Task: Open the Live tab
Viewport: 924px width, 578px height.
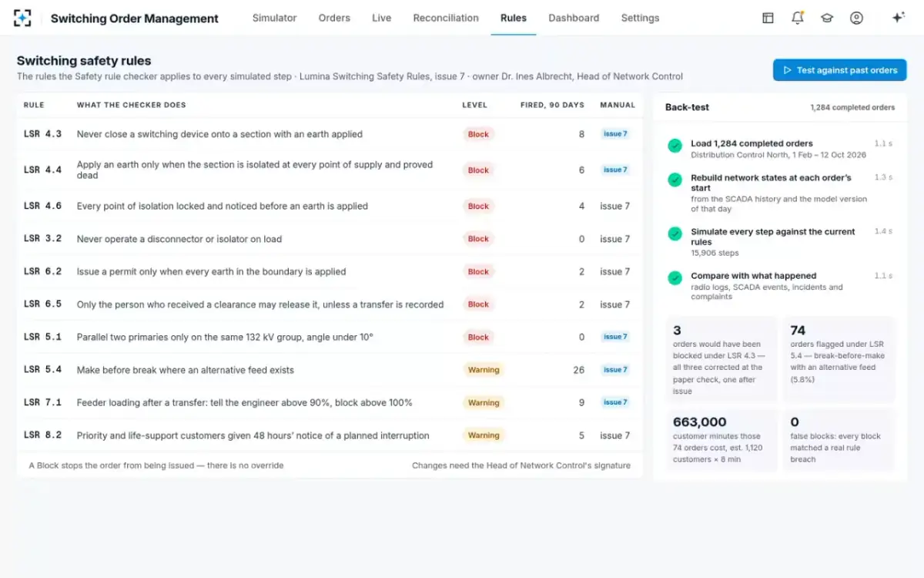Action: [382, 18]
